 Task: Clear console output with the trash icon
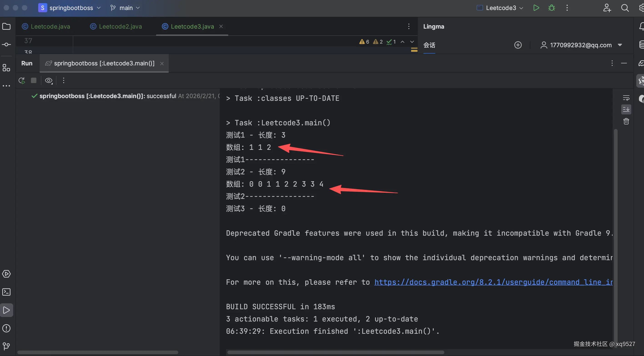click(626, 121)
